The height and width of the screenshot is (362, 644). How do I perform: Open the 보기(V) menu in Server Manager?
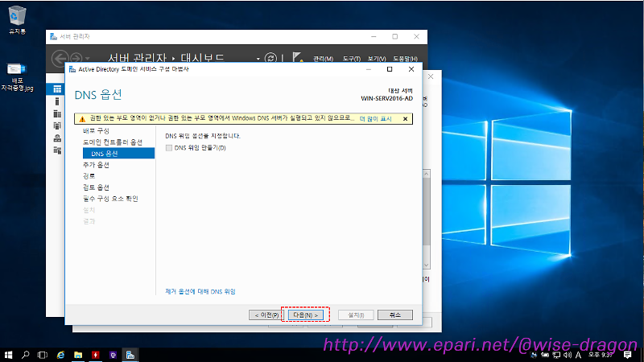pyautogui.click(x=377, y=59)
